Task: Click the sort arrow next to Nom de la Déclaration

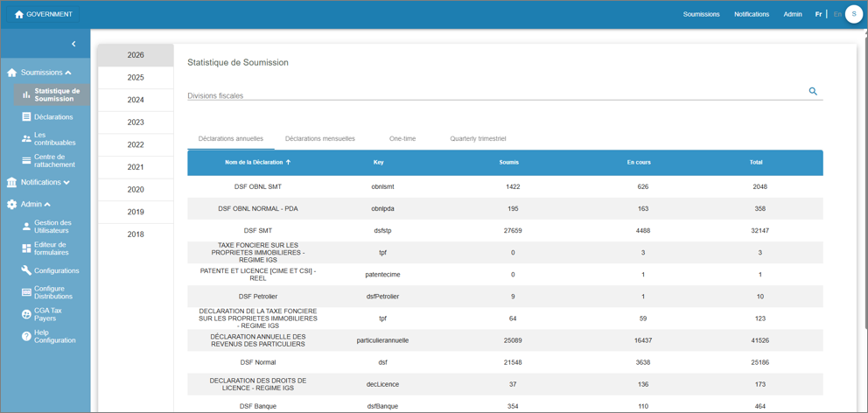Action: pyautogui.click(x=288, y=162)
